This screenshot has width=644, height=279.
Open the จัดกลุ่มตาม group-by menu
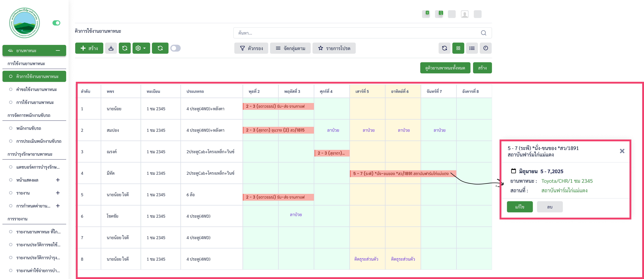point(290,48)
